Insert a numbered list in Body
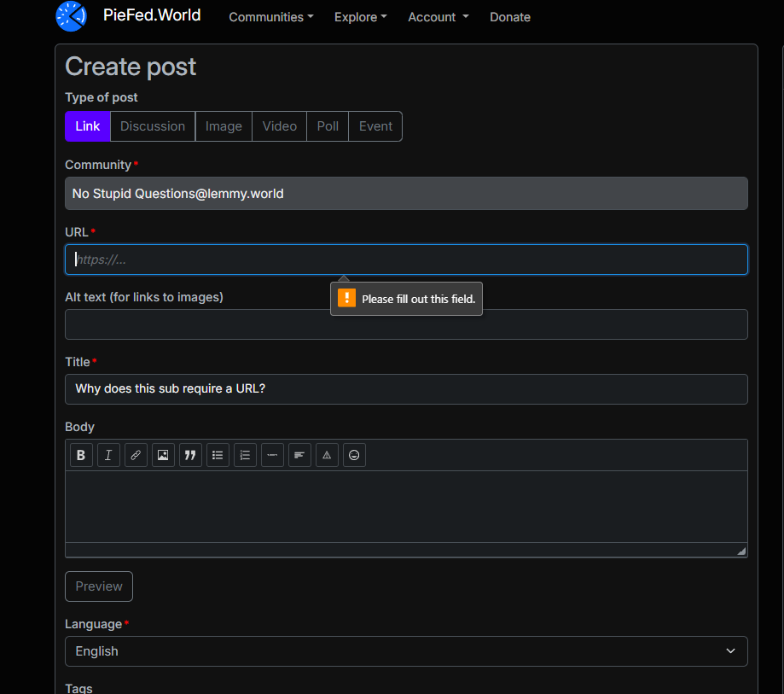Screen dimensions: 784x694 245,455
